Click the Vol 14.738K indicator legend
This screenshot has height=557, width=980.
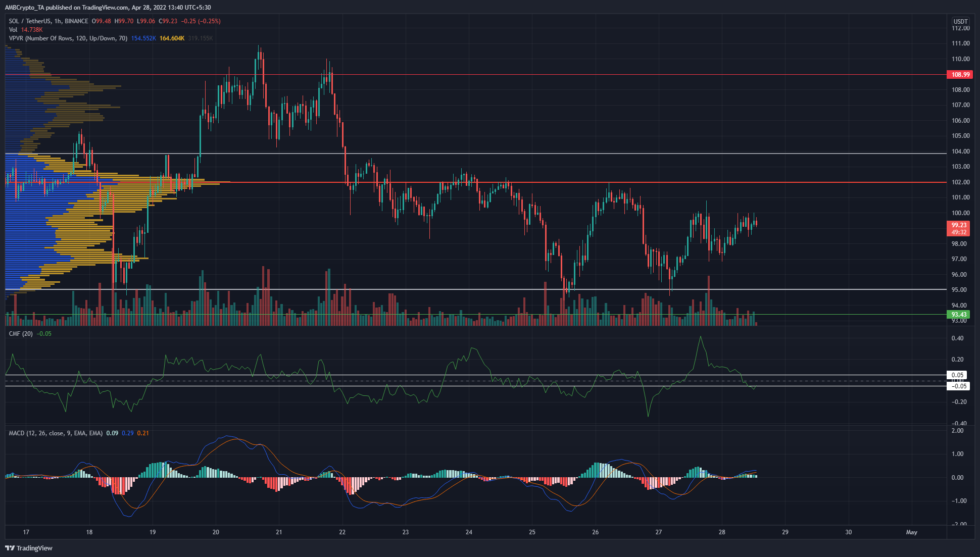(26, 30)
